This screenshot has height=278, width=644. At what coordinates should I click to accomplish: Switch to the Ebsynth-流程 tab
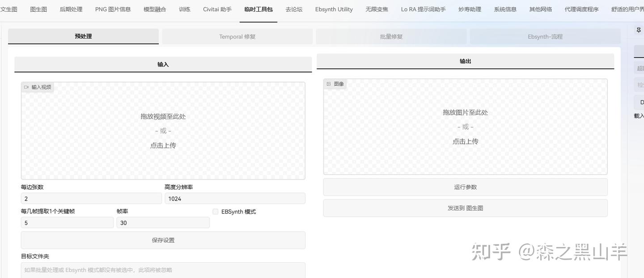pyautogui.click(x=545, y=36)
